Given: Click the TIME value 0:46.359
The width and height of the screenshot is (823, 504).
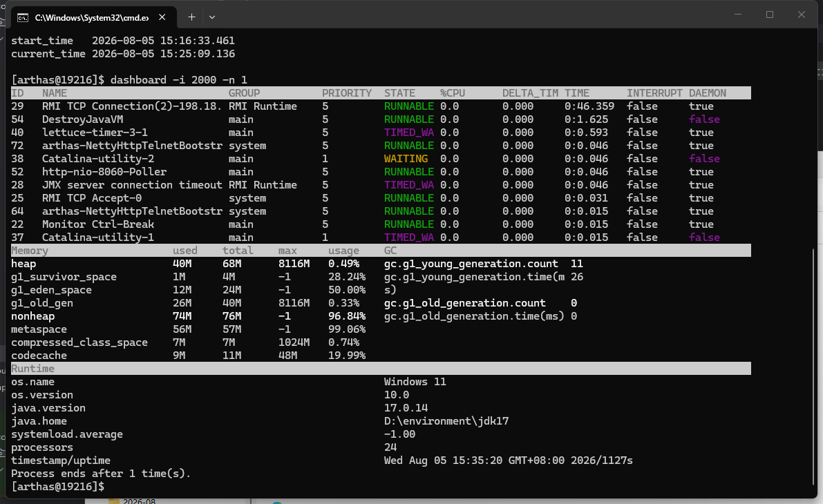Looking at the screenshot, I should tap(589, 106).
